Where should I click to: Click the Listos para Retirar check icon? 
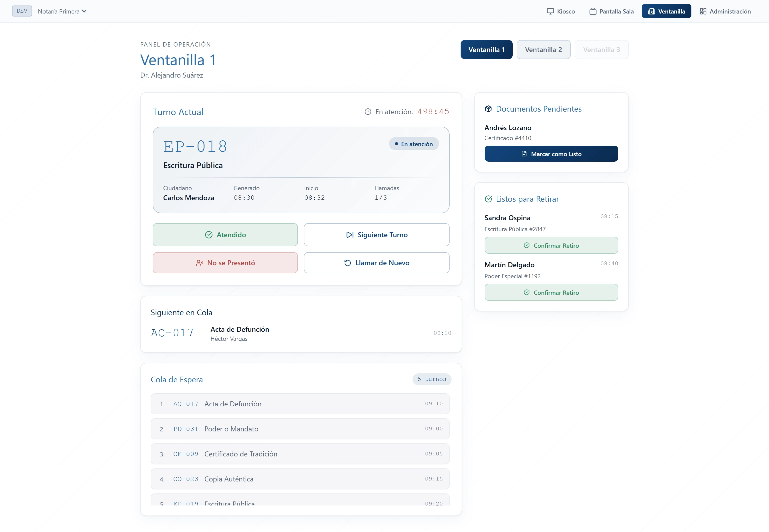(x=488, y=199)
